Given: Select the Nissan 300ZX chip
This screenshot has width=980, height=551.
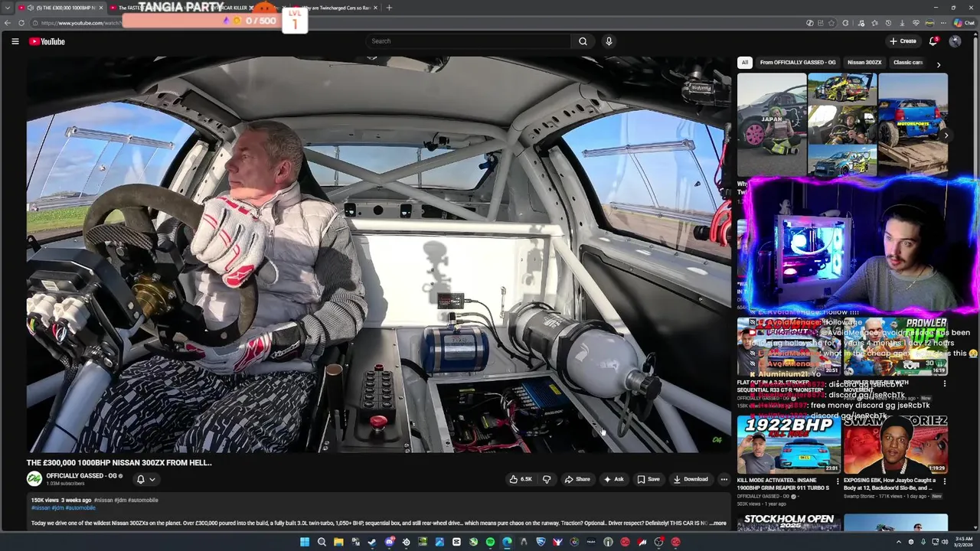Looking at the screenshot, I should click(864, 62).
